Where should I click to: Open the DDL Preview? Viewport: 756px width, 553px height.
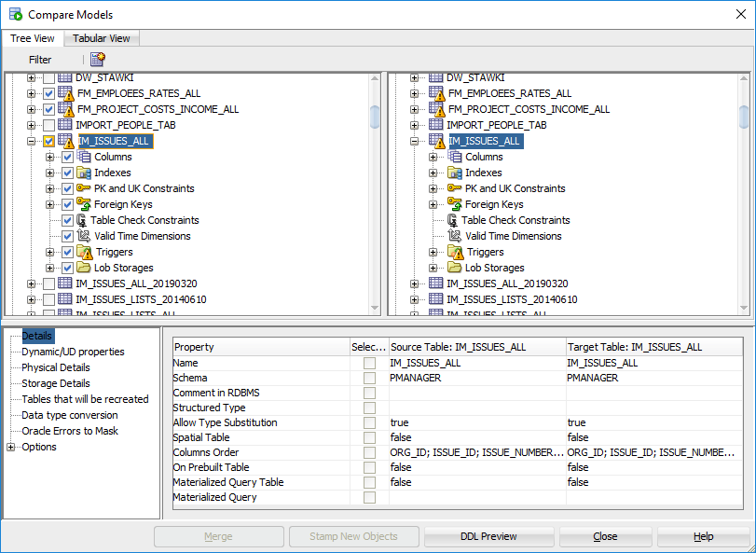(488, 536)
